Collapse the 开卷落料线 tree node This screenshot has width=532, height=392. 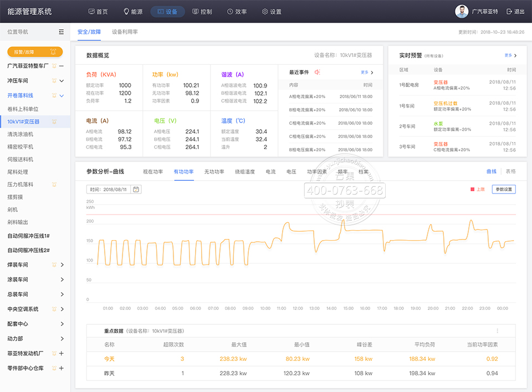click(x=62, y=96)
